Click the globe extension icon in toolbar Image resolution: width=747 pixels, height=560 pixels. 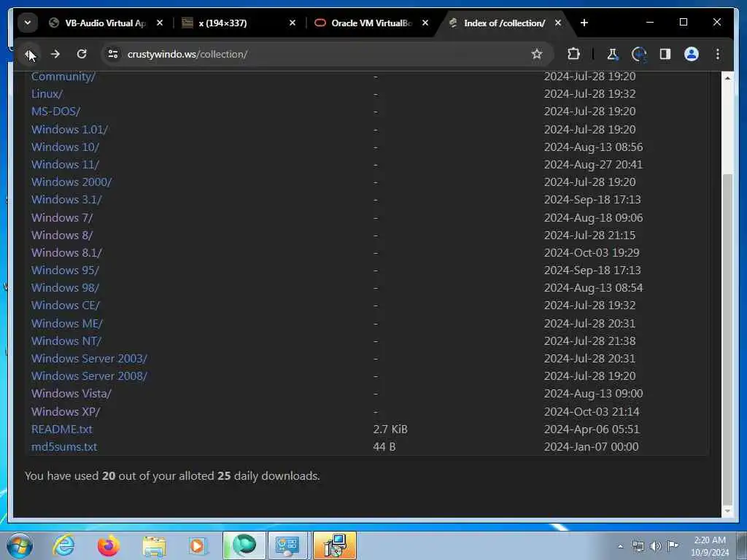pos(639,54)
